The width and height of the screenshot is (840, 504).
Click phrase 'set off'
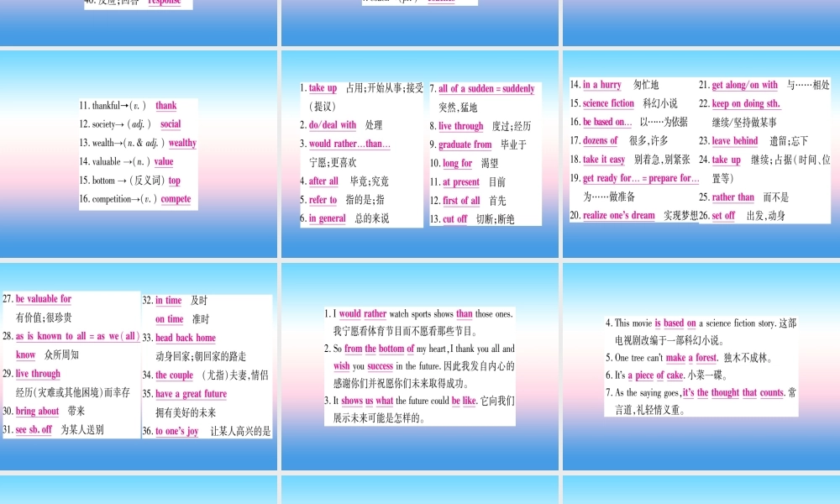(x=723, y=215)
